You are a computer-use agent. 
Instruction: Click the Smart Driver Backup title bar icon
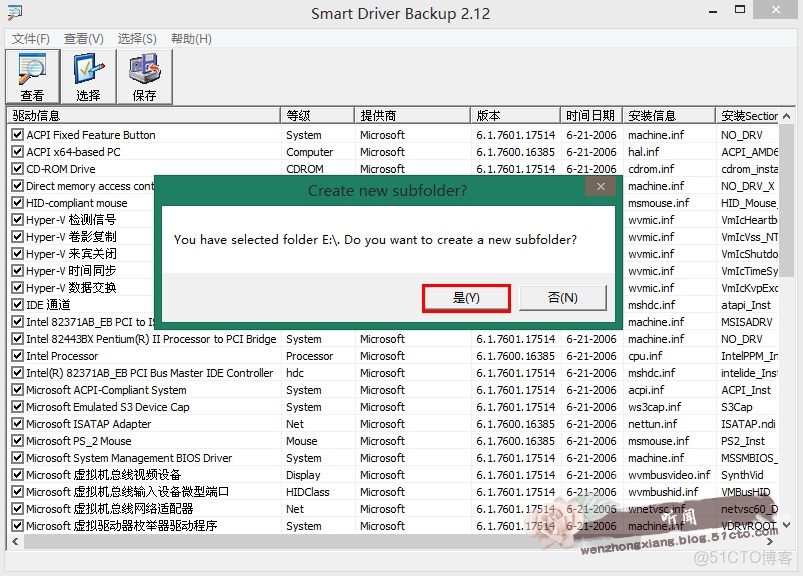(14, 11)
